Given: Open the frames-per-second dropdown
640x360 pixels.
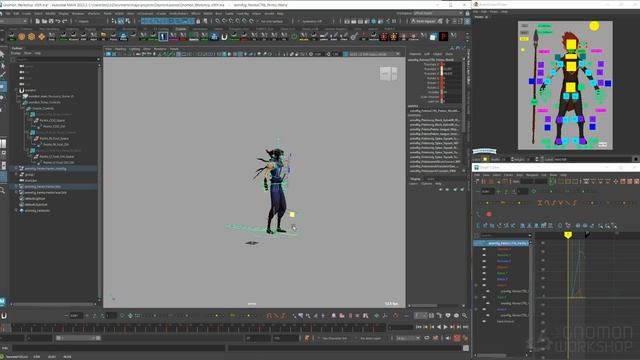Looking at the screenshot, I should click(x=407, y=338).
